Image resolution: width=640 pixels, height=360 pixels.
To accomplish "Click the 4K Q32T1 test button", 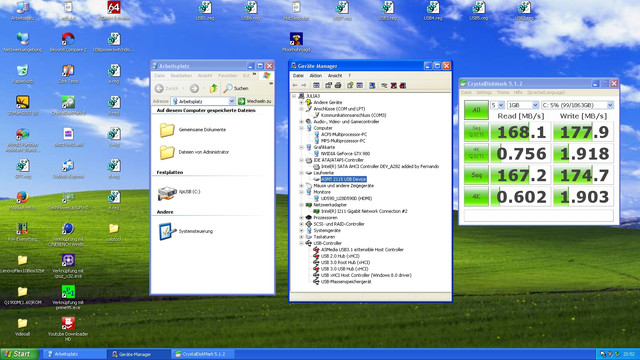I will click(476, 153).
